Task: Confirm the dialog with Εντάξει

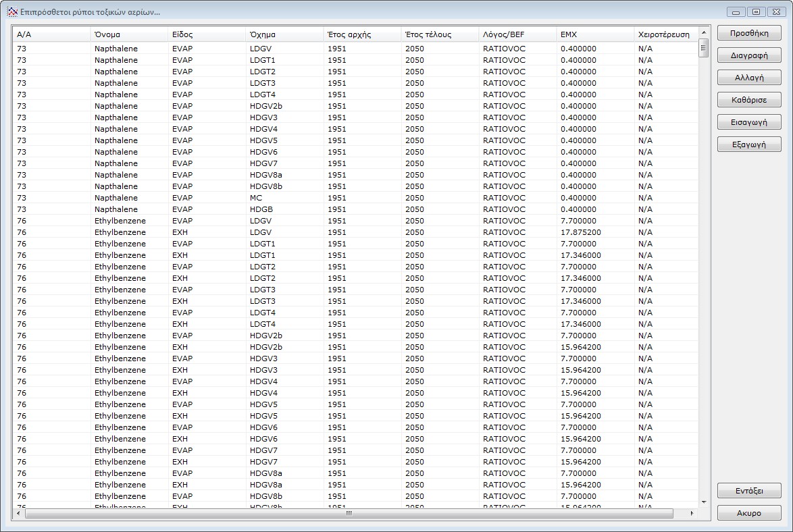Action: point(748,491)
